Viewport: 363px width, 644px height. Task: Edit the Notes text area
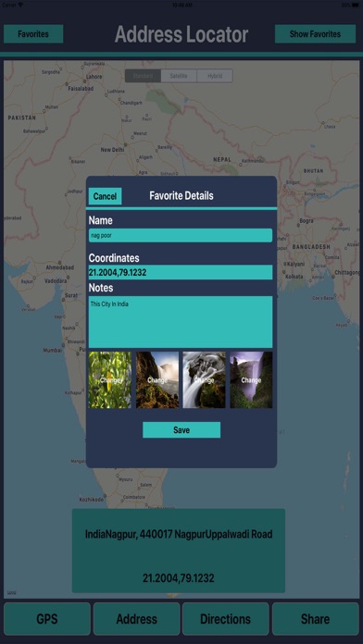[181, 322]
